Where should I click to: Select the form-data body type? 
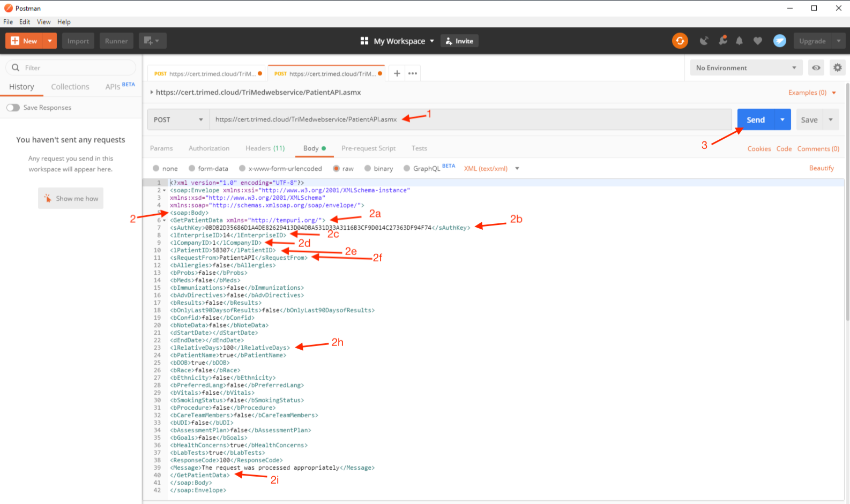click(x=192, y=168)
